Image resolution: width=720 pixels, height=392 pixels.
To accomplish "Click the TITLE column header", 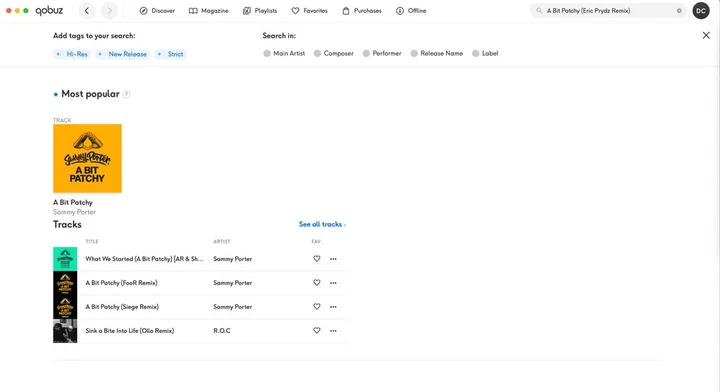I will [x=92, y=241].
